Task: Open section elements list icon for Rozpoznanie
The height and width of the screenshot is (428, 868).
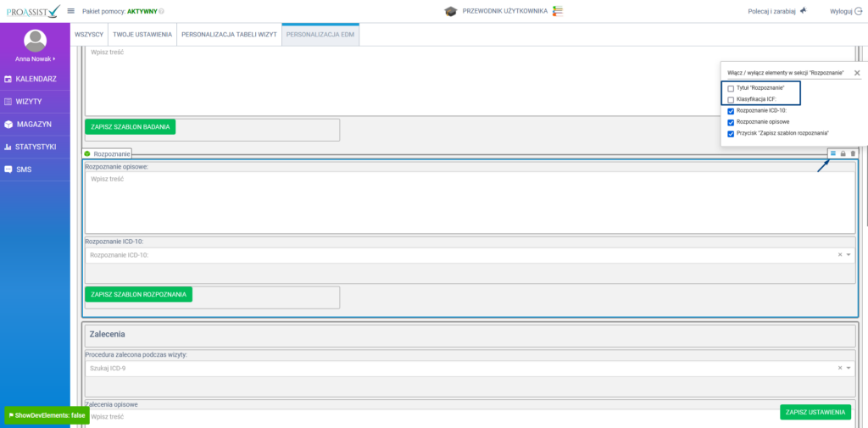Action: (x=832, y=153)
